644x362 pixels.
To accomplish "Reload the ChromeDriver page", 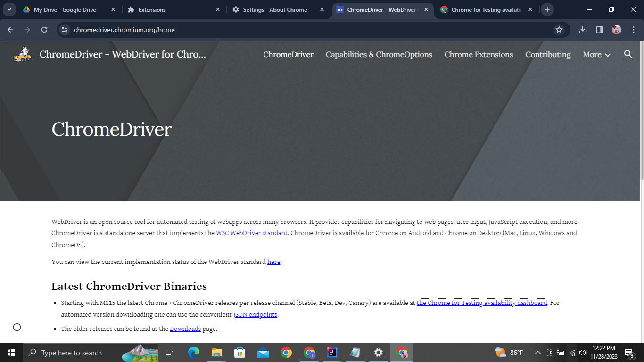I will point(44,30).
